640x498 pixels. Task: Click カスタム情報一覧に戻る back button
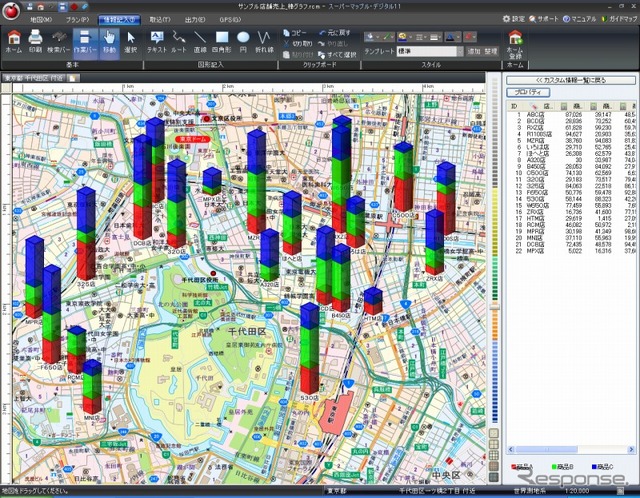pos(571,80)
